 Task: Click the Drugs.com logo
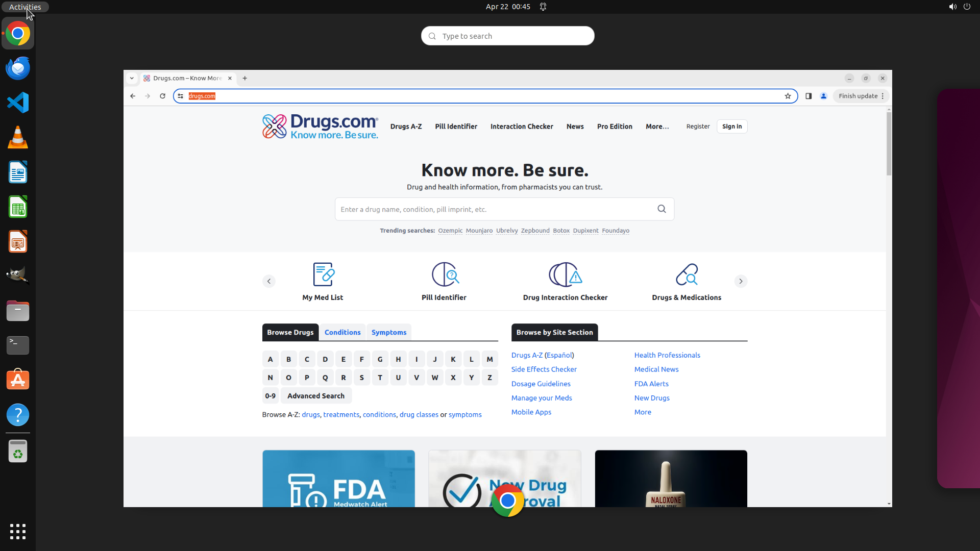(x=320, y=127)
